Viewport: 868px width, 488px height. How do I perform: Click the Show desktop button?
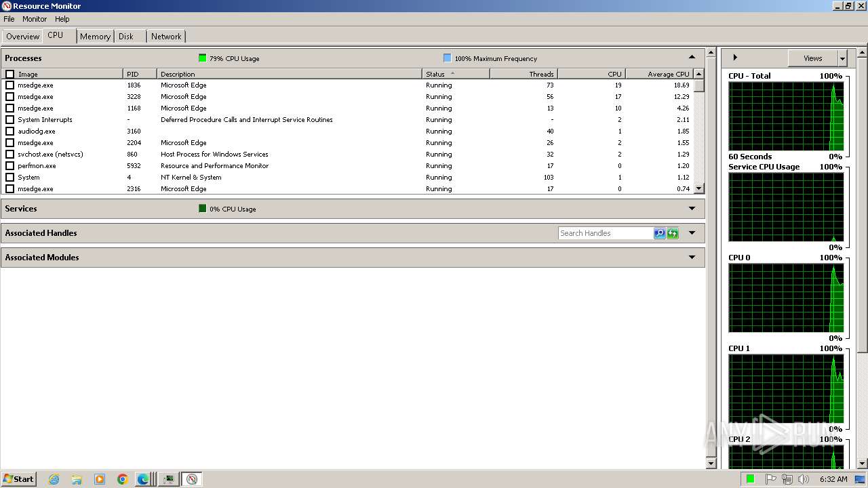860,479
